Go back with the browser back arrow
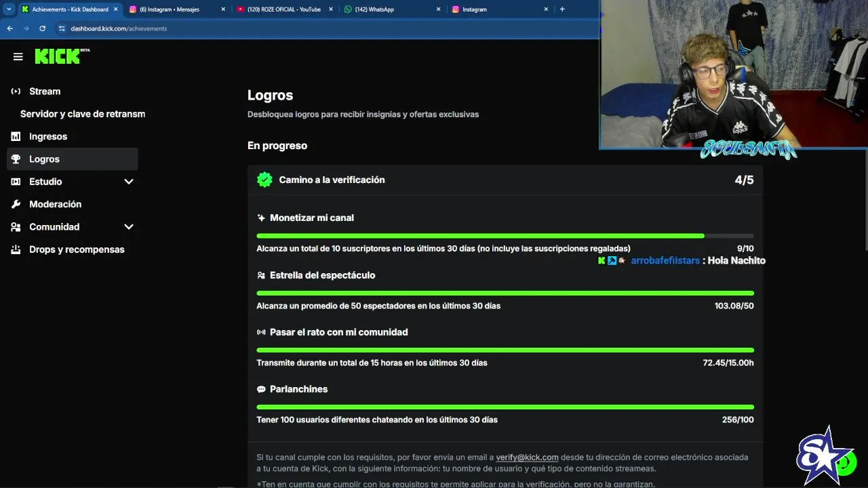The height and width of the screenshot is (488, 868). click(x=9, y=28)
